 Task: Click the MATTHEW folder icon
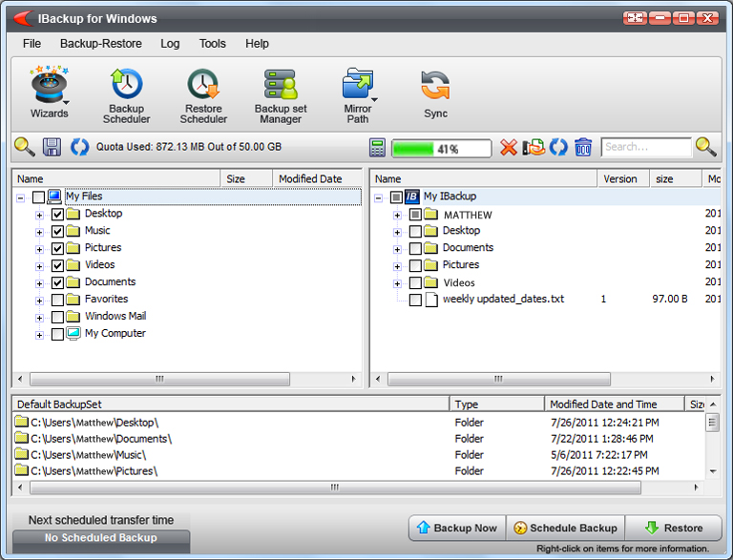[430, 215]
